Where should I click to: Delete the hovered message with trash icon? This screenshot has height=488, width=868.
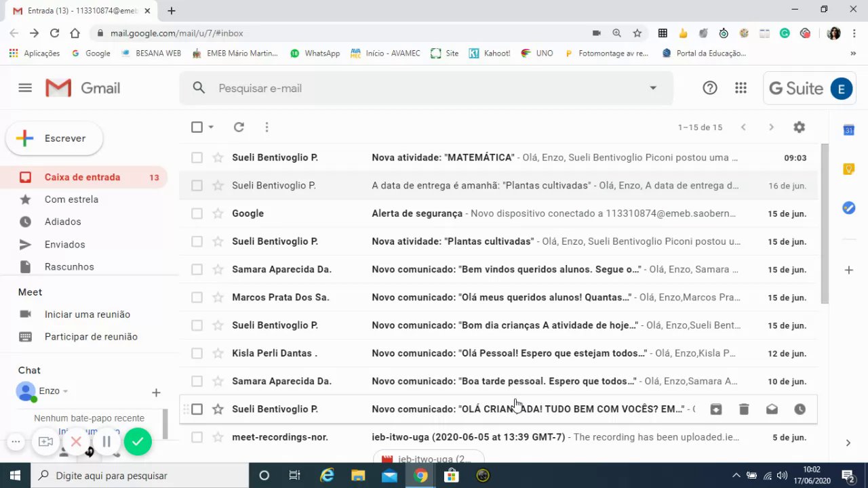(744, 409)
